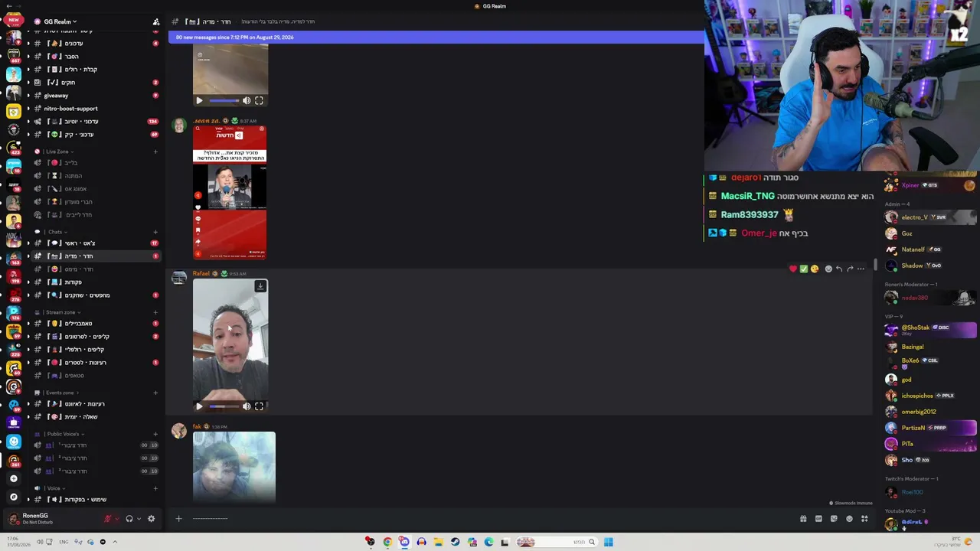
Task: Click the invite members icon beside GG Realm
Action: (156, 21)
